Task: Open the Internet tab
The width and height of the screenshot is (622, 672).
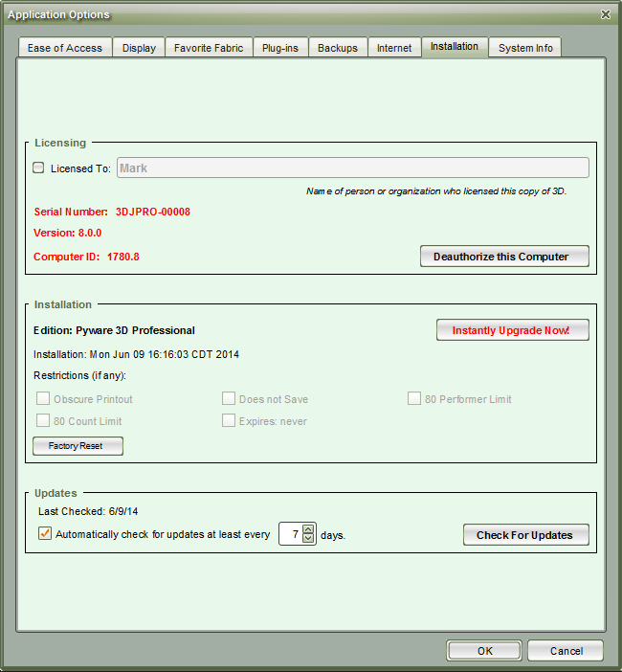Action: [x=394, y=48]
